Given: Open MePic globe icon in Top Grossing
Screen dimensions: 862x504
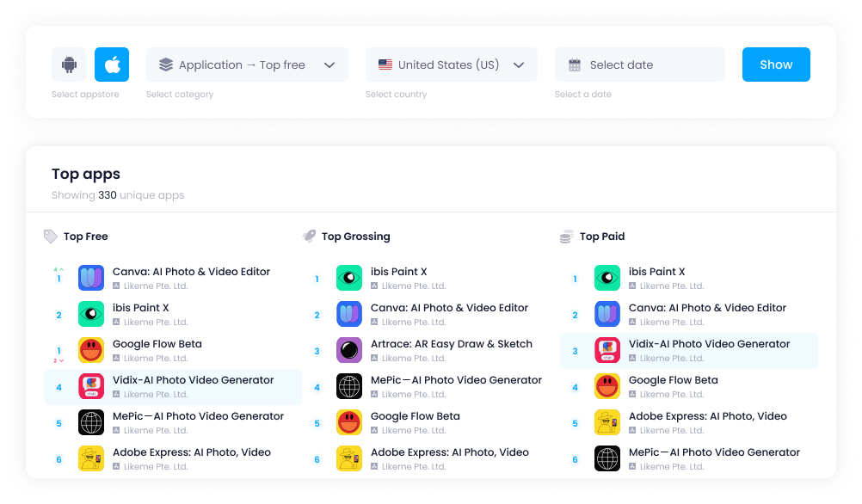Looking at the screenshot, I should pos(349,386).
